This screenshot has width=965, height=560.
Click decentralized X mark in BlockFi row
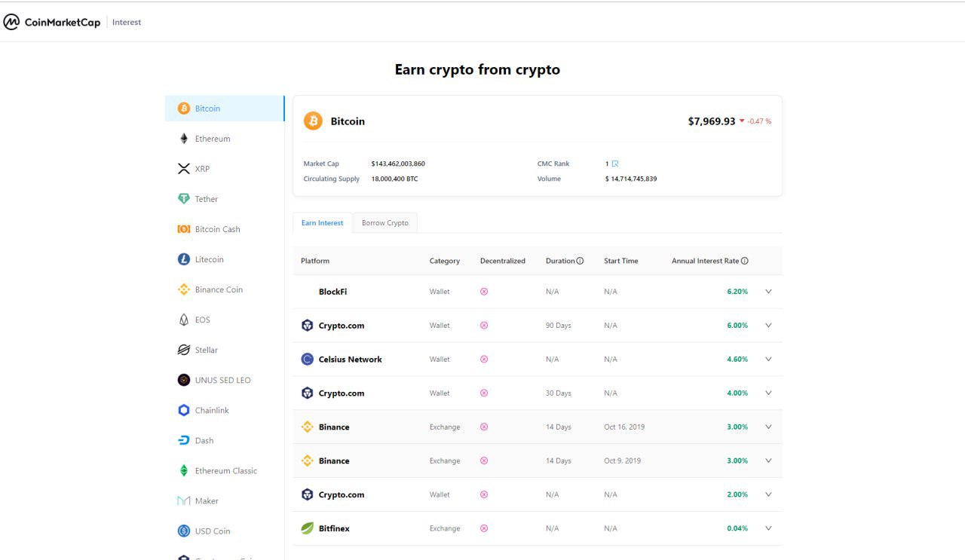484,292
